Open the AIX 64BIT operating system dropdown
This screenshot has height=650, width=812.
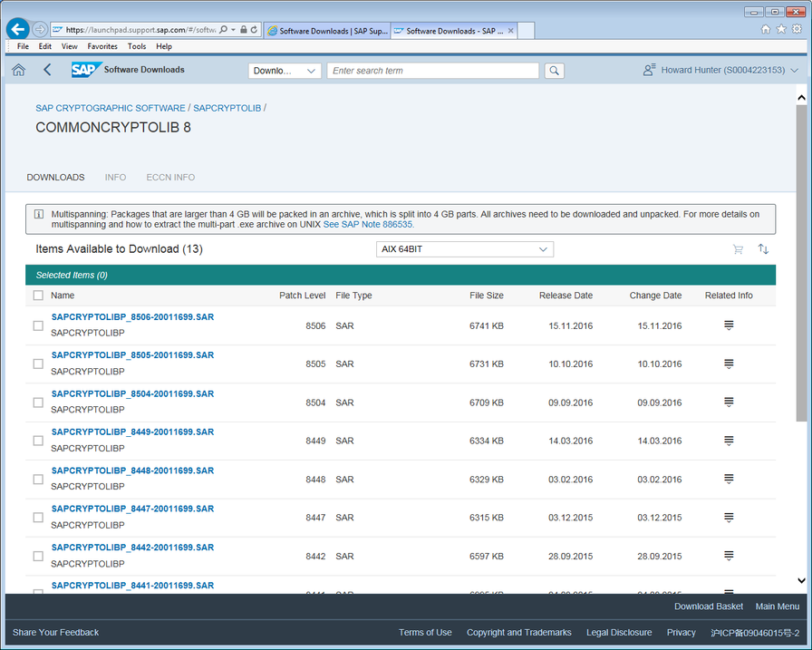tap(464, 248)
